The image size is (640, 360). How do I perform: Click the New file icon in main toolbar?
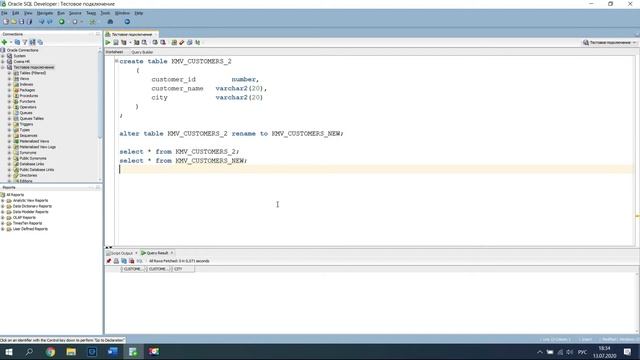pos(6,22)
